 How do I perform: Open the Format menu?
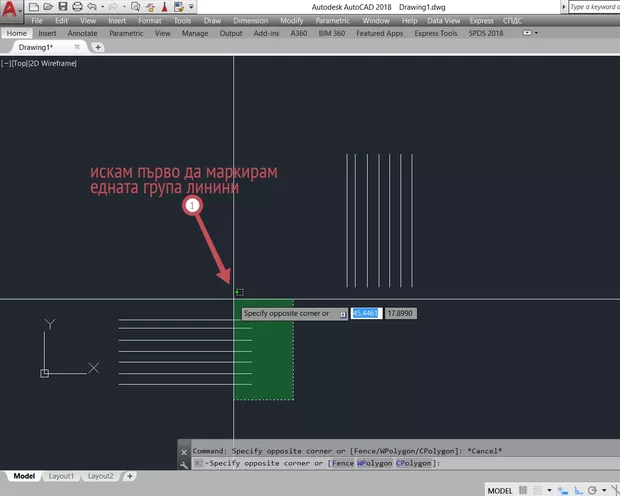coord(150,21)
